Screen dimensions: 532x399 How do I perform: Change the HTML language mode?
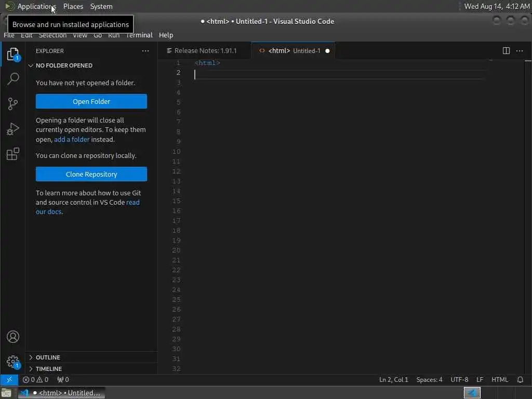click(x=499, y=380)
